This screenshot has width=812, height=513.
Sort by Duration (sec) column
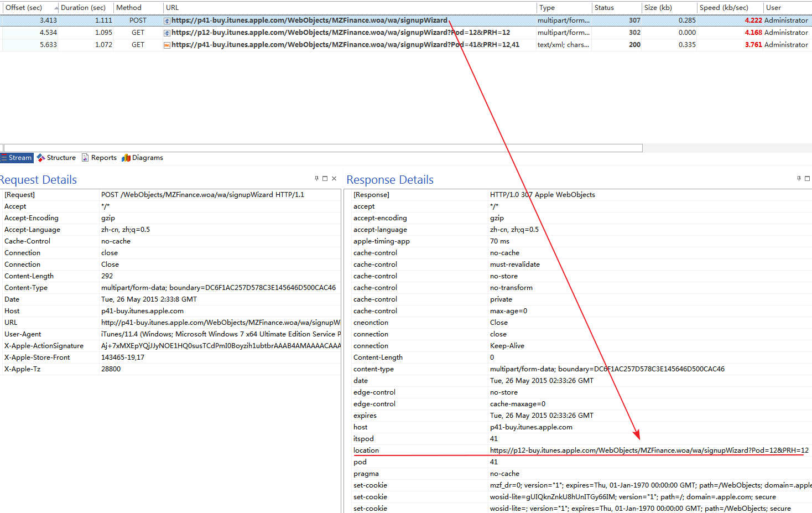point(83,8)
